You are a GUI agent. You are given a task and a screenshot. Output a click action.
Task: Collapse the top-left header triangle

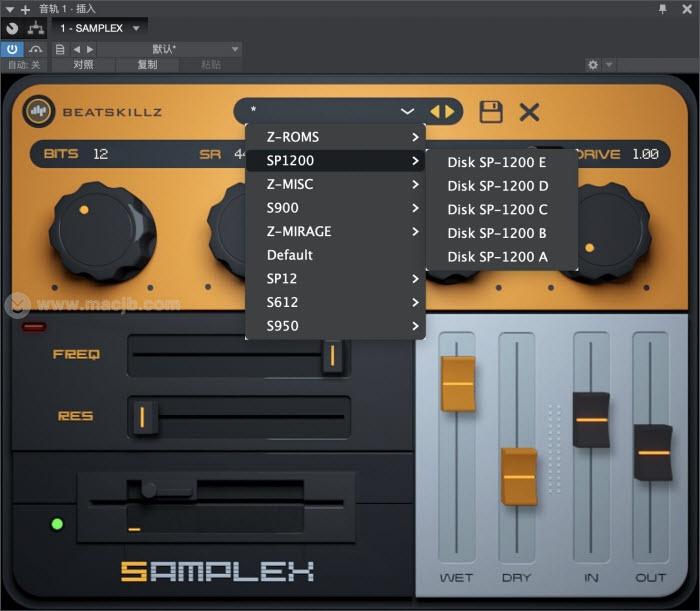9,9
